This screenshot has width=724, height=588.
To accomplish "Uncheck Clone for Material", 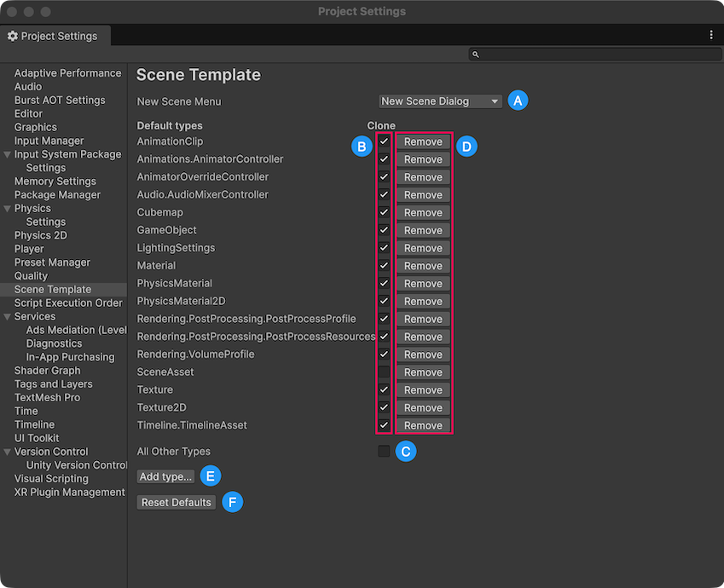I will click(x=384, y=265).
